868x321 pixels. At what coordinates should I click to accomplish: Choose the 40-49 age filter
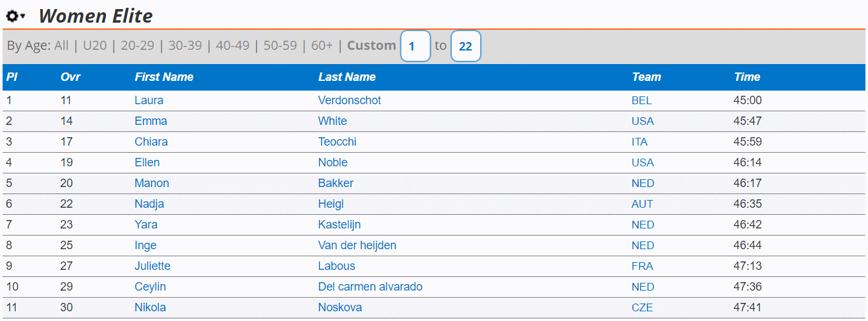click(x=233, y=46)
